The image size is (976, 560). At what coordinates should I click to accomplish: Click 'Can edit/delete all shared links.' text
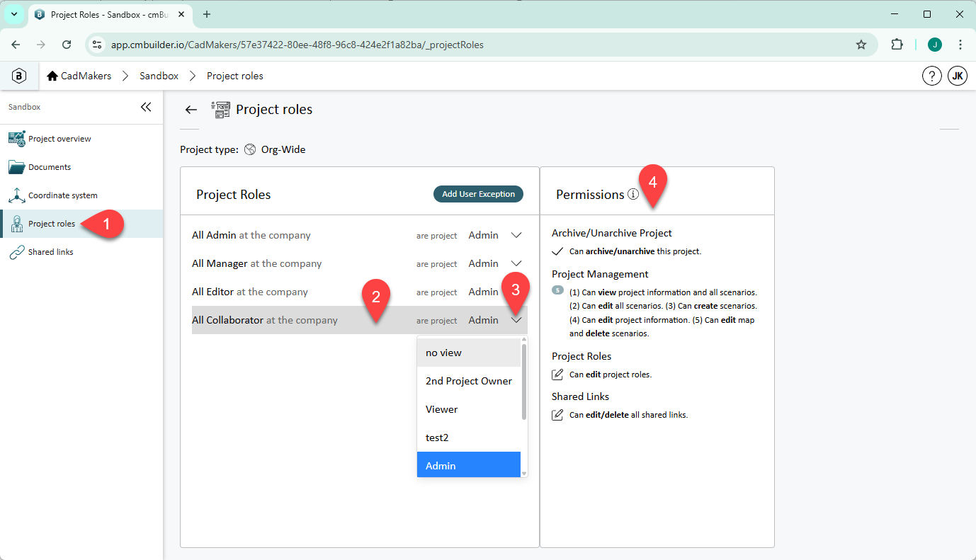pyautogui.click(x=628, y=415)
